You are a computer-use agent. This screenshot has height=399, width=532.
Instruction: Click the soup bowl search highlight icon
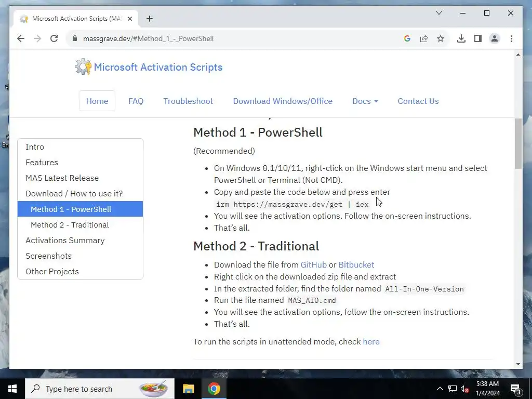click(154, 389)
